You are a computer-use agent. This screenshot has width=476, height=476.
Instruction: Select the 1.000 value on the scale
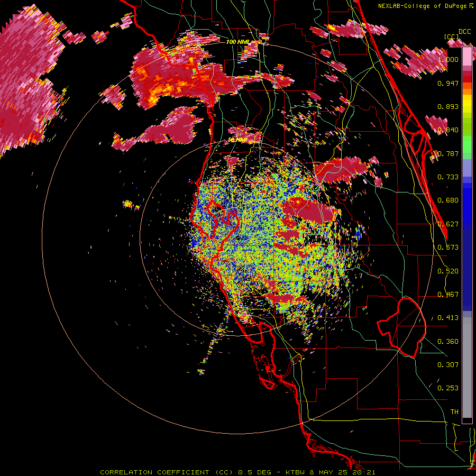tap(448, 59)
